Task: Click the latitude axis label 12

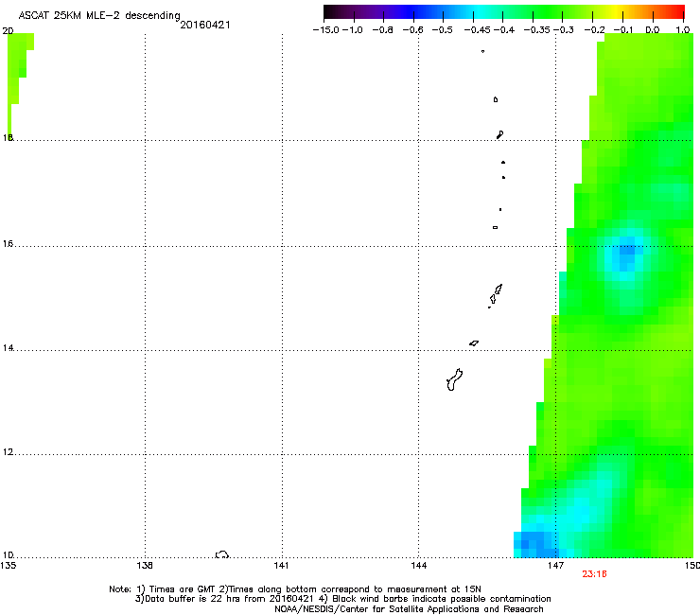Action: click(x=8, y=452)
